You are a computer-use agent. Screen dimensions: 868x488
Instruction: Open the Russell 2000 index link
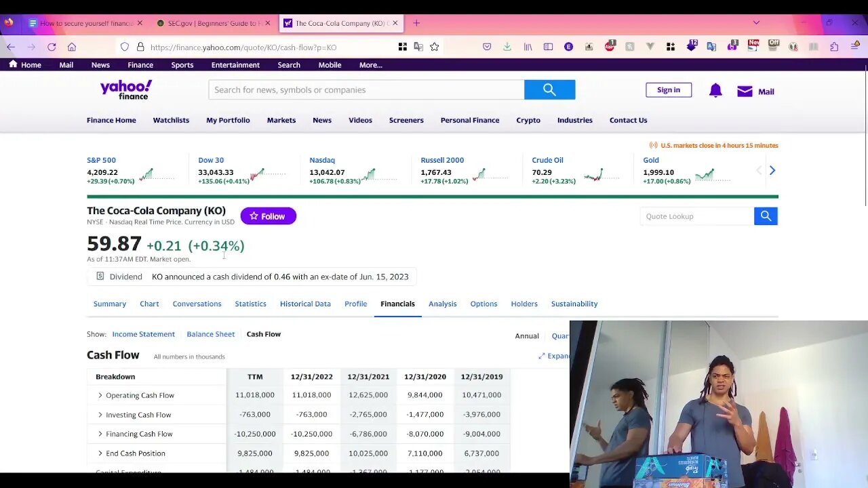(x=442, y=160)
